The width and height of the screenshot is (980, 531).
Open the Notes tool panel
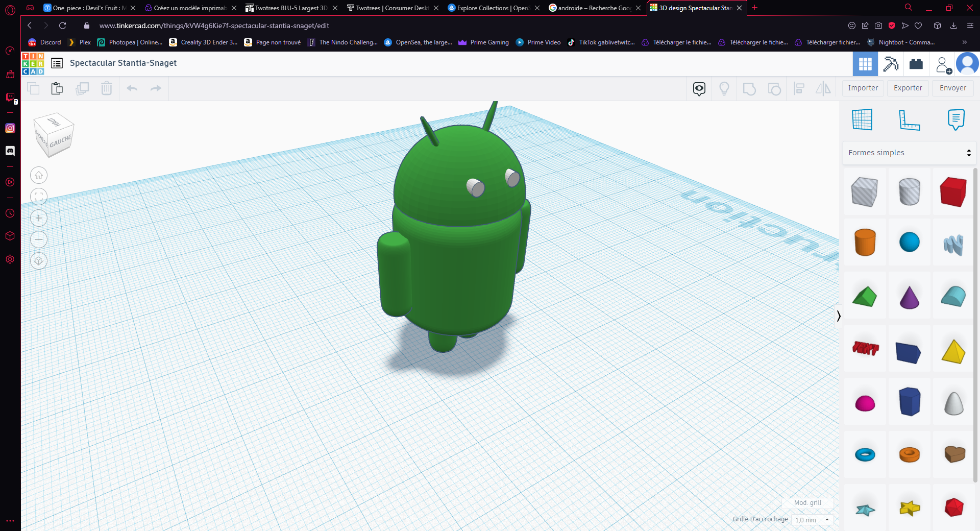pos(956,120)
